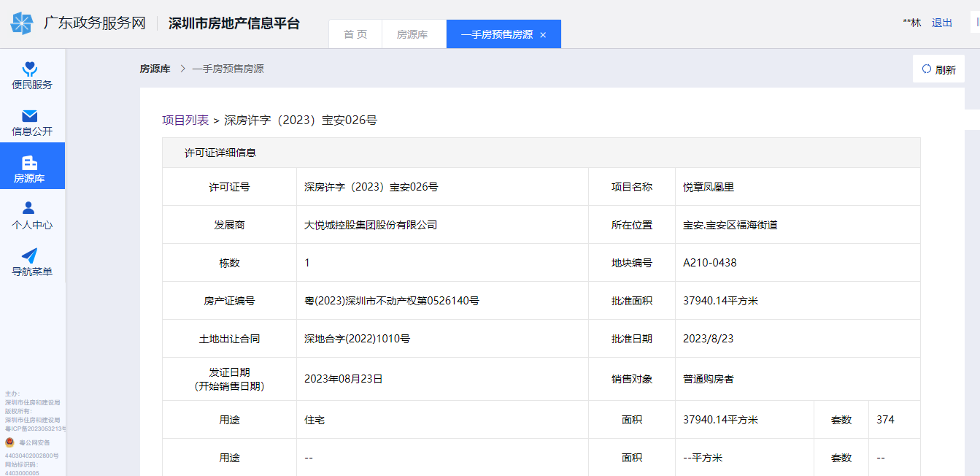Screen dimensions: 980x476
Task: Click the --平方米 area value
Action: (703, 458)
